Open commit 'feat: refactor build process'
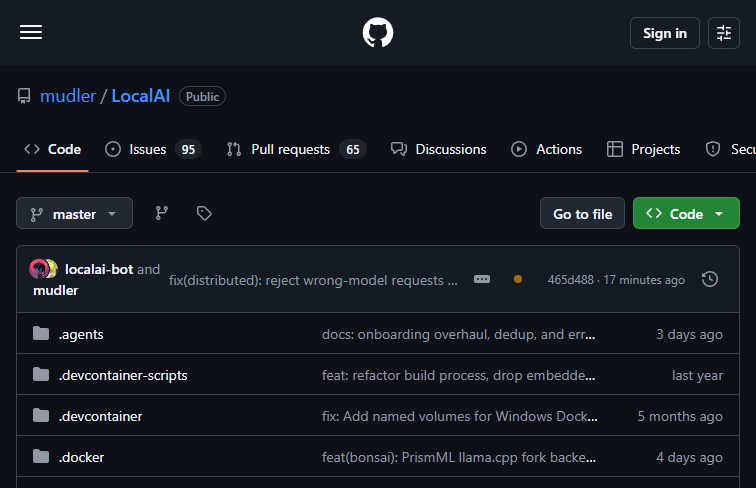The image size is (756, 488). tap(459, 375)
